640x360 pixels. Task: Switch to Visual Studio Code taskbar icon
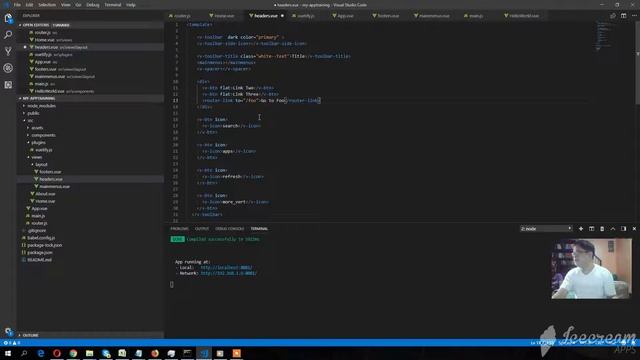[x=204, y=353]
